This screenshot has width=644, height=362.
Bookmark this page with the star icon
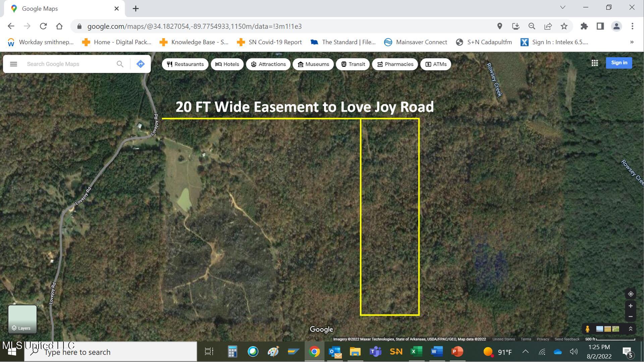564,26
